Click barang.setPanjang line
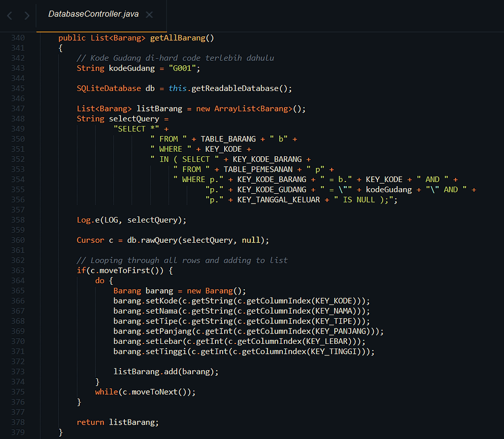The height and width of the screenshot is (439, 504). click(x=248, y=332)
